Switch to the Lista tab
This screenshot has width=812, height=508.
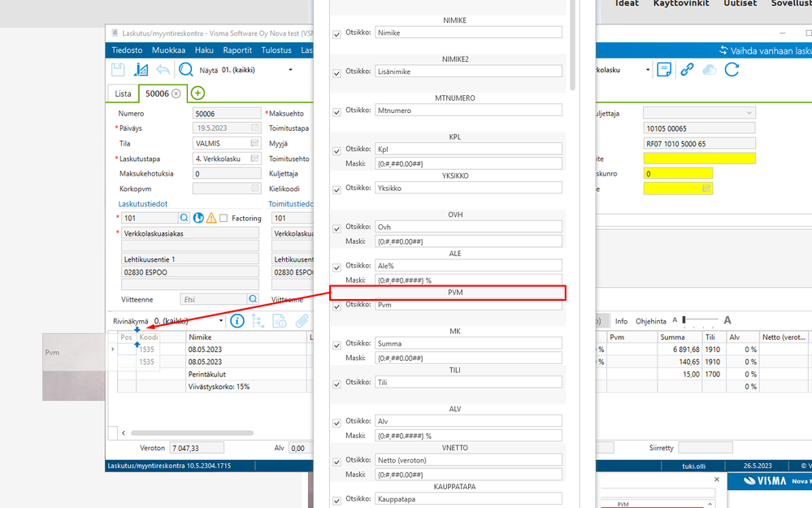point(123,93)
